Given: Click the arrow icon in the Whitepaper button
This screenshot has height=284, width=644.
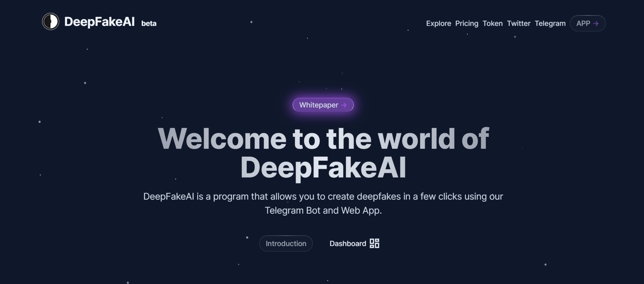Looking at the screenshot, I should click(x=344, y=105).
